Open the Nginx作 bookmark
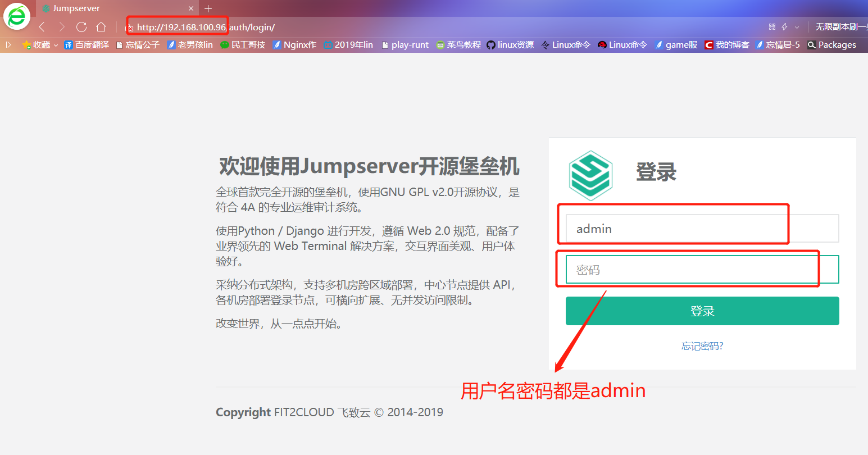868x455 pixels. [294, 44]
